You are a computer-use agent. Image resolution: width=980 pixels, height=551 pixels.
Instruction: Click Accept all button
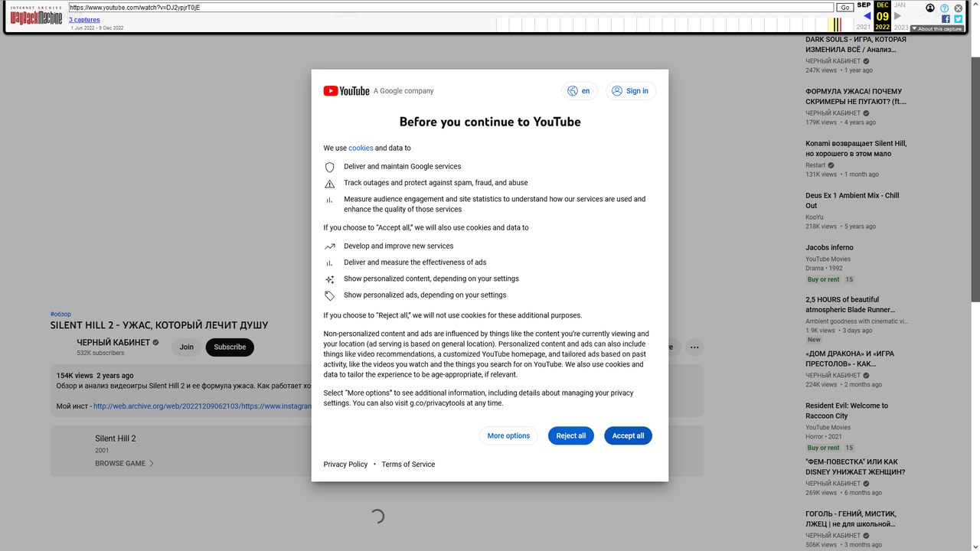[628, 435]
